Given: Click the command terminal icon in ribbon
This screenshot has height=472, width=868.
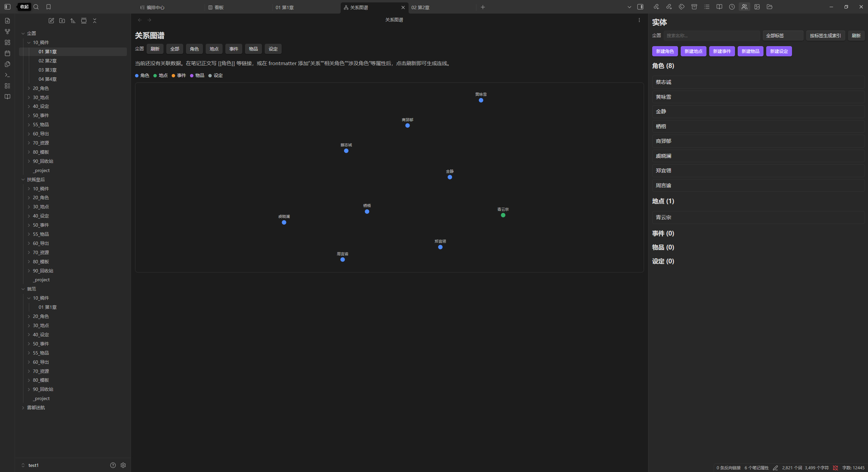Looking at the screenshot, I should [7, 75].
